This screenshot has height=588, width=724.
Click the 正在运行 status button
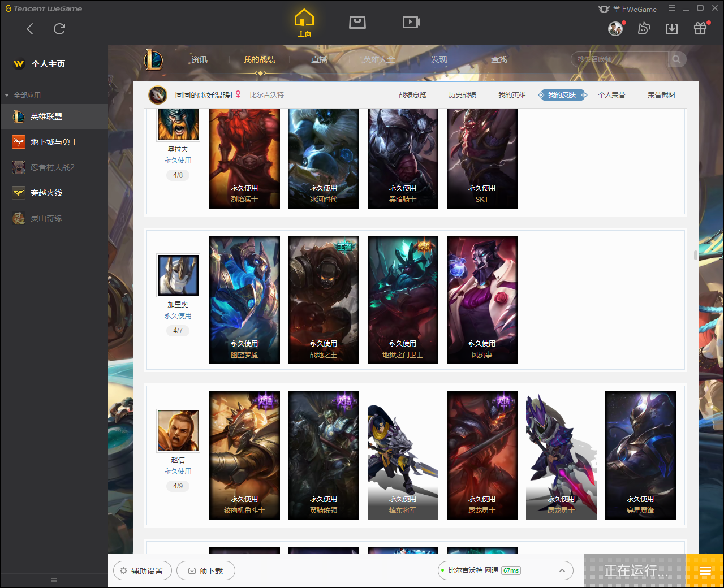pos(635,570)
